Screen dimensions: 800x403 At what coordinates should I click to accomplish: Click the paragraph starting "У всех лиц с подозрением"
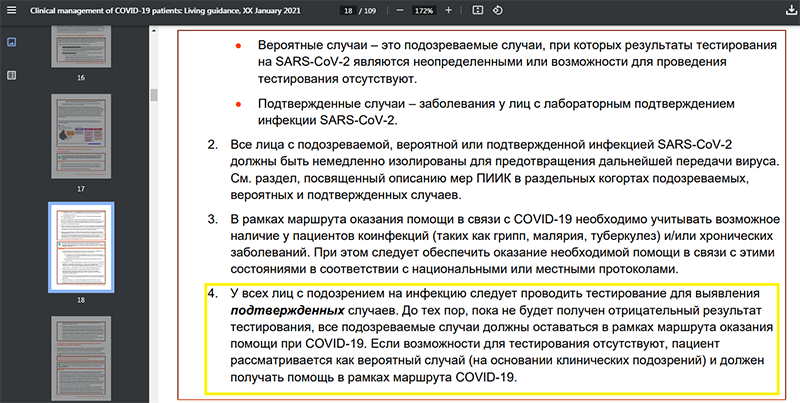[x=503, y=335]
